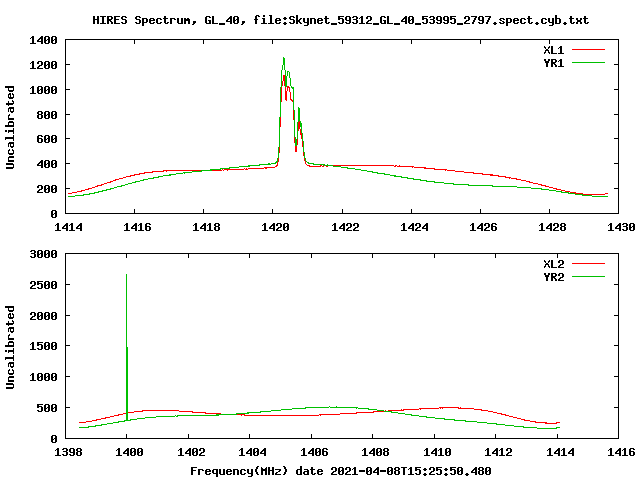The width and height of the screenshot is (640, 480).
Task: Click the 1416 x-axis tick label, top plot
Action: pyautogui.click(x=137, y=227)
